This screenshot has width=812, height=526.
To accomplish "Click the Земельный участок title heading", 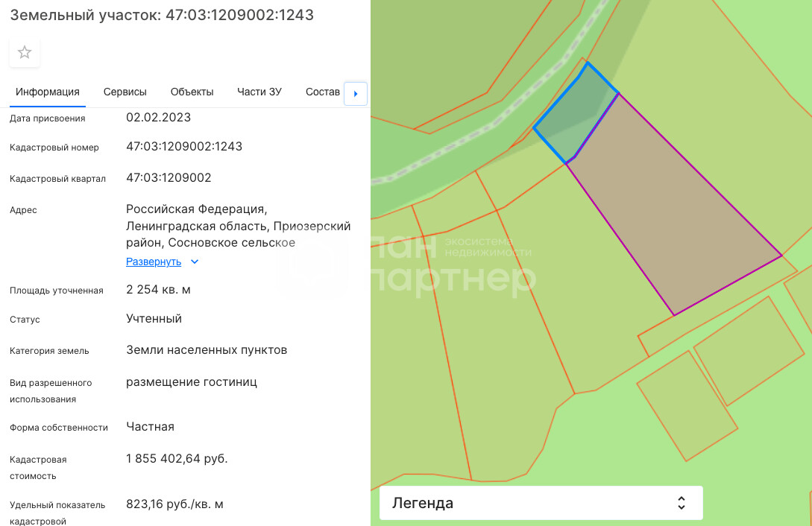I will 162,15.
